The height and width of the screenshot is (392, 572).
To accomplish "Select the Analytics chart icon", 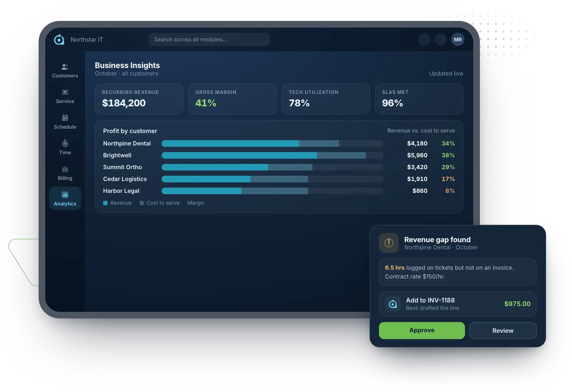I will (x=65, y=195).
